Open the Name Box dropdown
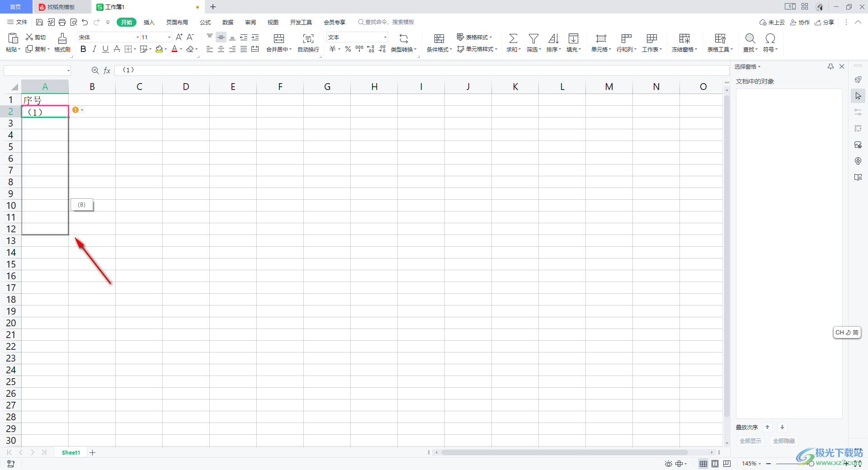This screenshot has height=470, width=868. tap(69, 70)
